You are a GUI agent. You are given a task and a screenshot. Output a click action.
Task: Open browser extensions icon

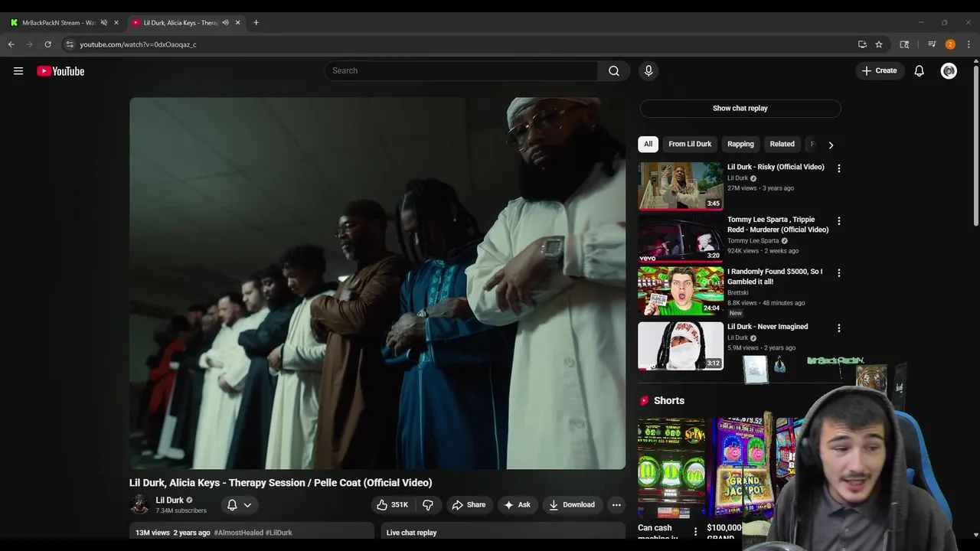[x=904, y=44]
